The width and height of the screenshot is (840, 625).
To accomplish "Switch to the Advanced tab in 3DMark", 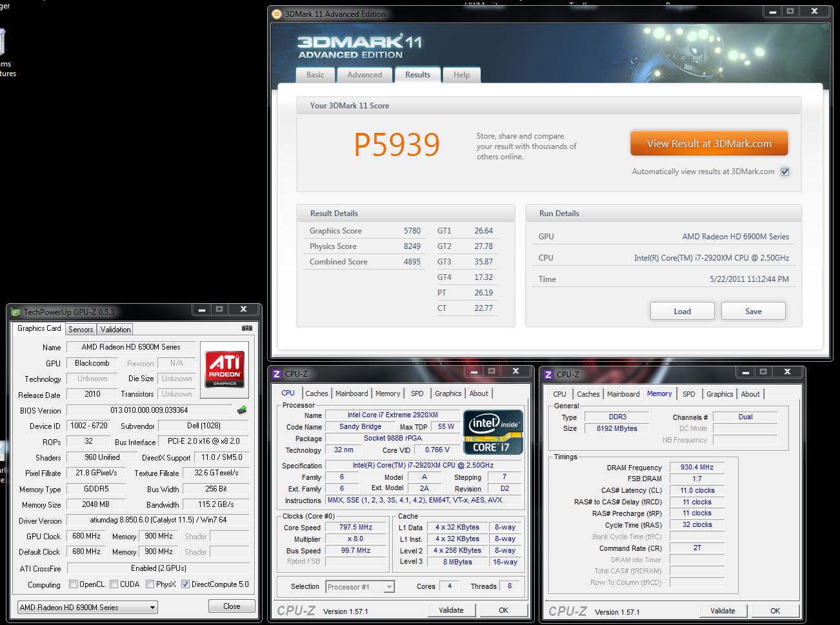I will coord(365,75).
